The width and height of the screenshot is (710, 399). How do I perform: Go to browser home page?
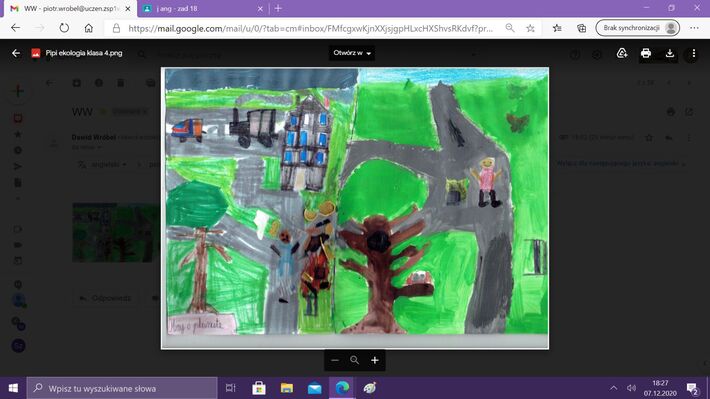(x=89, y=28)
